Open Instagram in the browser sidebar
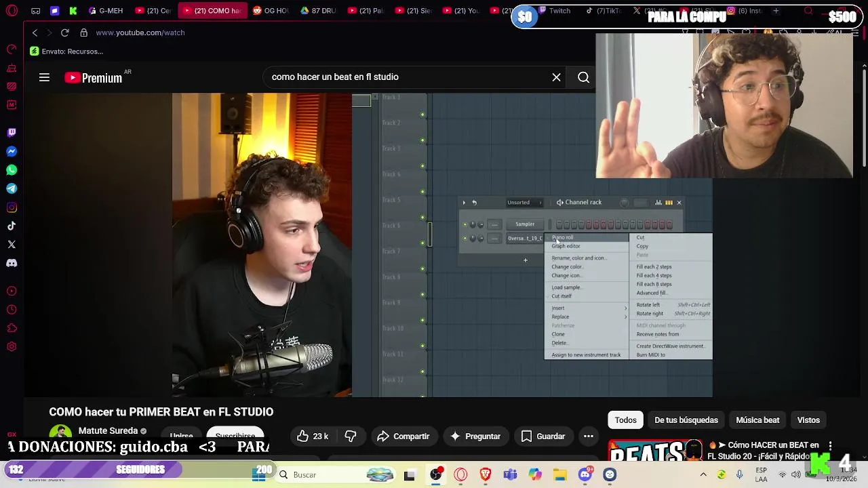The width and height of the screenshot is (868, 488). [x=12, y=207]
